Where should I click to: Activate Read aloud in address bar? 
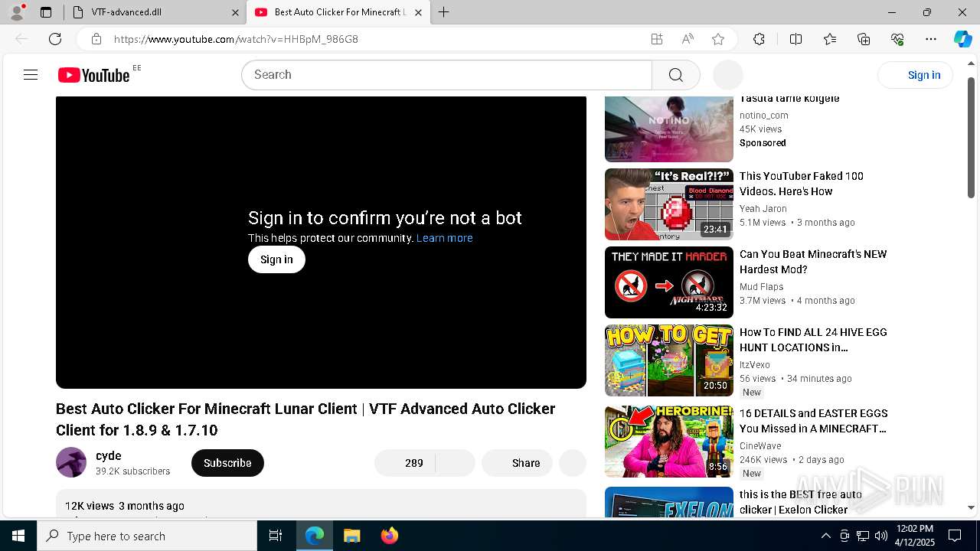point(688,39)
